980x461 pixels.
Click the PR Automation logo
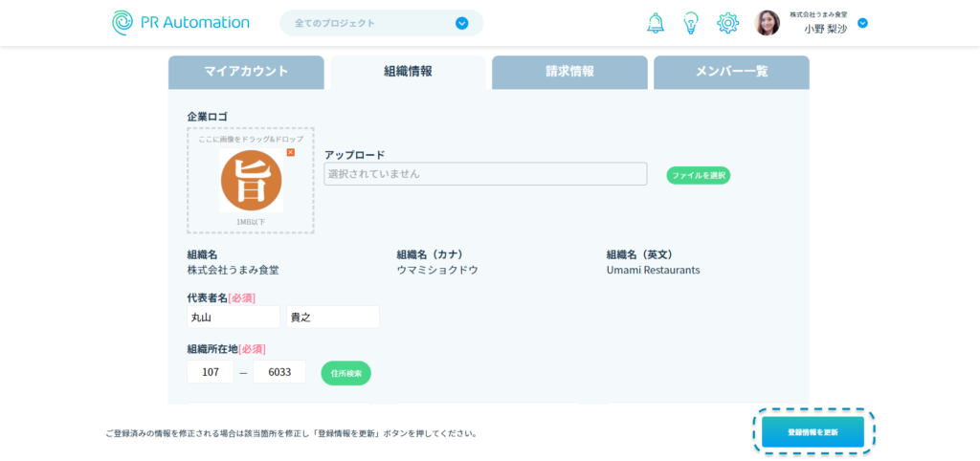[180, 23]
